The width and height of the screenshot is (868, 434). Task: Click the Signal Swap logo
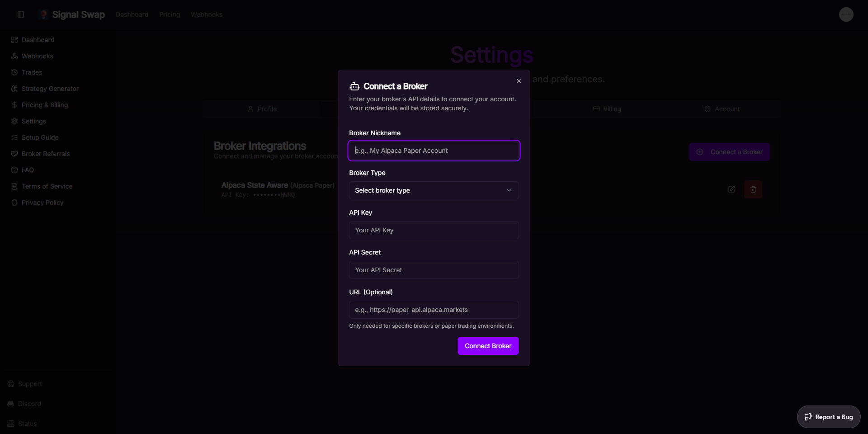click(72, 14)
